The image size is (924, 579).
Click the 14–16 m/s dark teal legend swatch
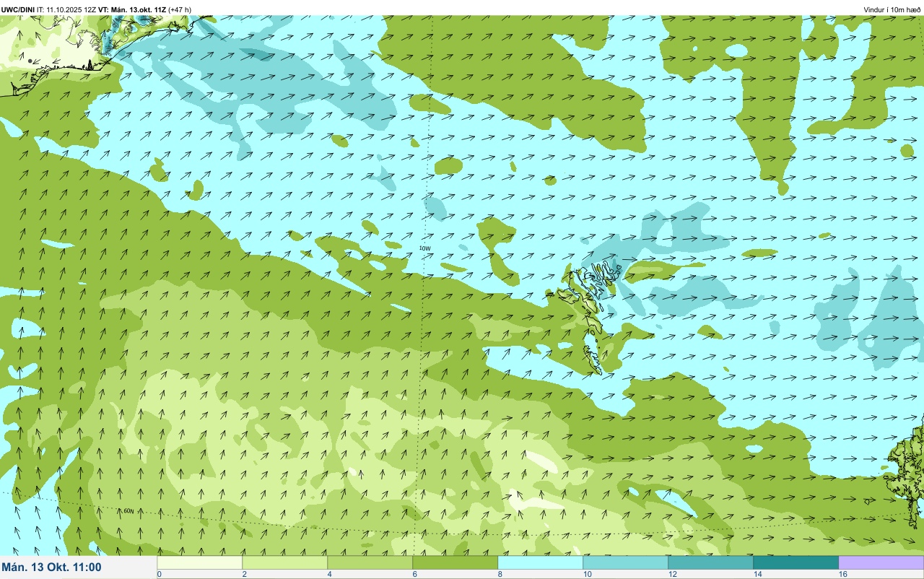796,562
